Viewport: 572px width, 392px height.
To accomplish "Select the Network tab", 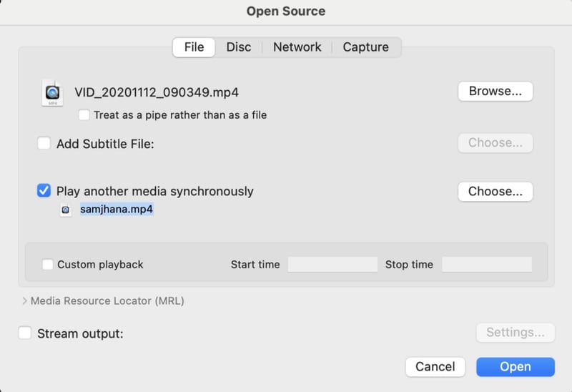I will click(297, 47).
